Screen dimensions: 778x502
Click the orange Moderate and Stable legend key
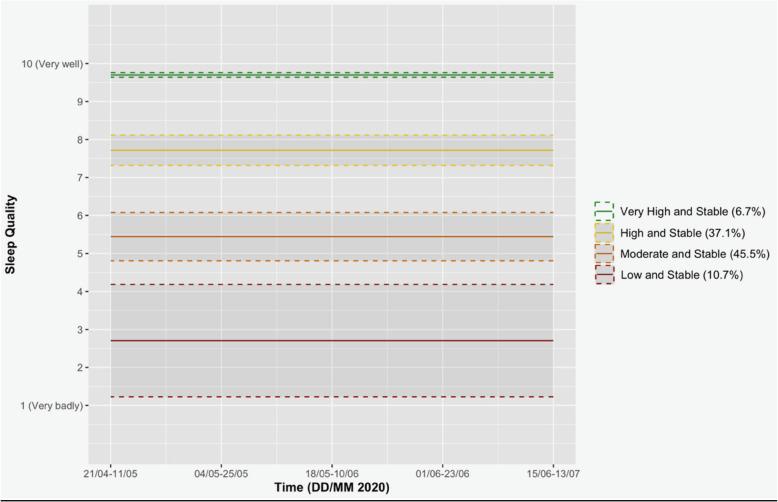pyautogui.click(x=603, y=253)
